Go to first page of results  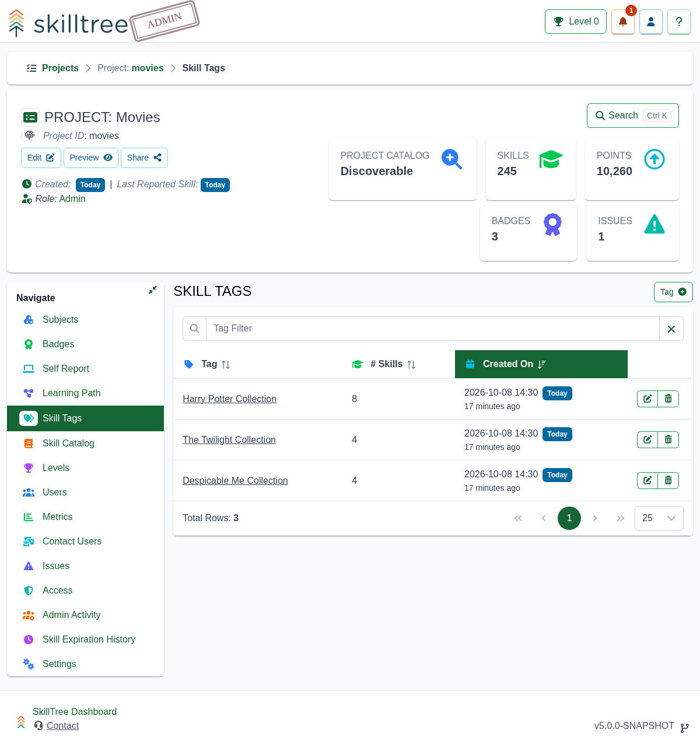point(518,518)
